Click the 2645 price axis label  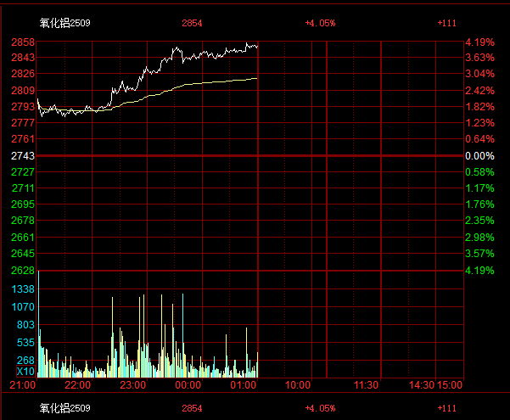click(x=23, y=254)
